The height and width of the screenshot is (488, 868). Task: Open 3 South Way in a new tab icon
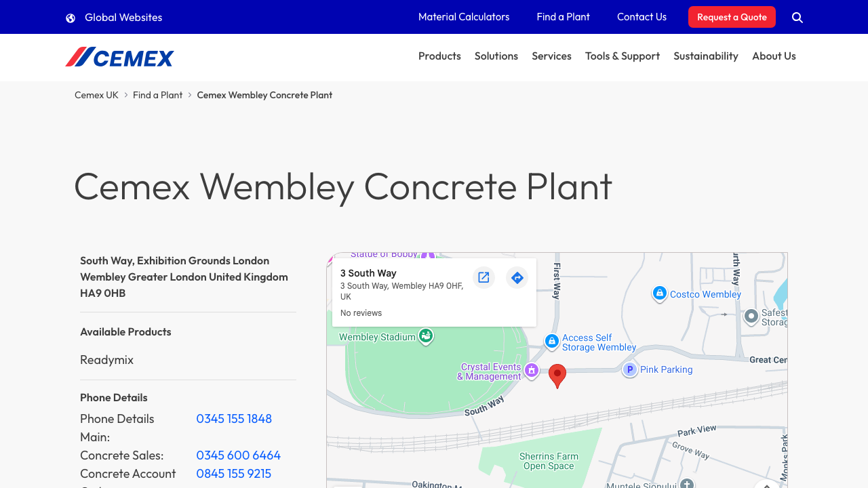483,277
